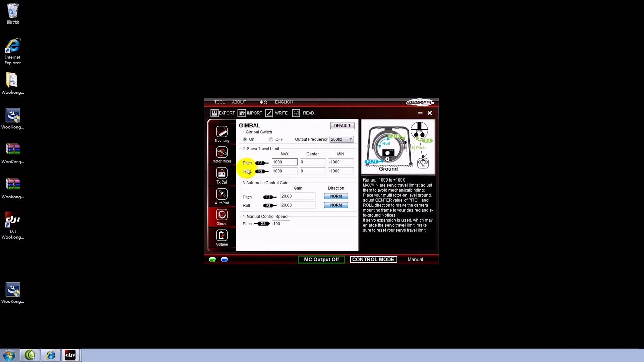The image size is (644, 362).
Task: Select the Gimbal Switch On radio button
Action: [245, 139]
